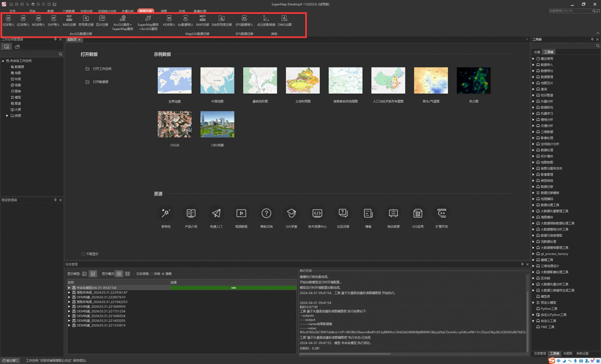Image resolution: width=601 pixels, height=364 pixels.
Task: Pin the 图层管理器 panel
Action: pos(55,200)
